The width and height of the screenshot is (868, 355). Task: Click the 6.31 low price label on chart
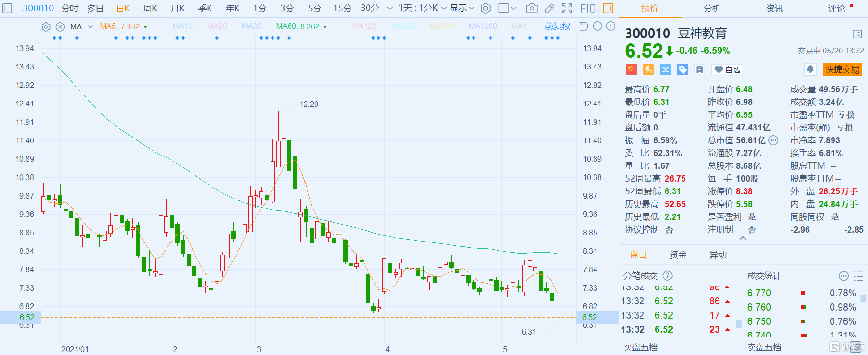pos(529,332)
